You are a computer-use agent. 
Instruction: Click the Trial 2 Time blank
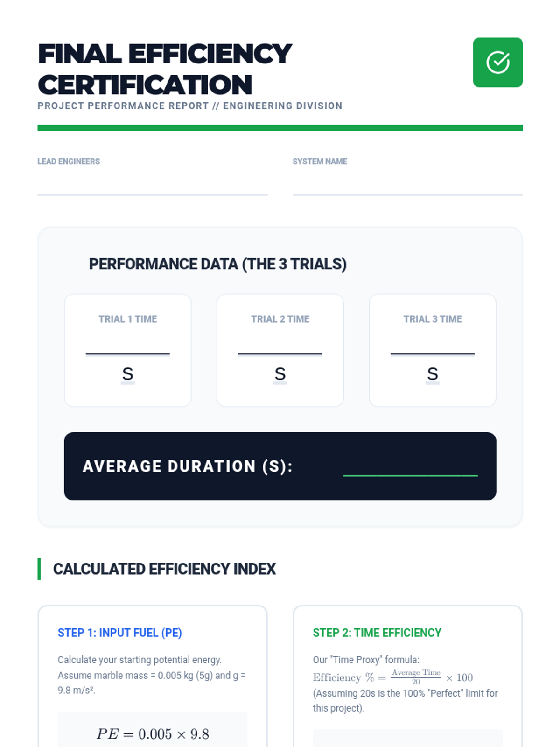tap(280, 345)
